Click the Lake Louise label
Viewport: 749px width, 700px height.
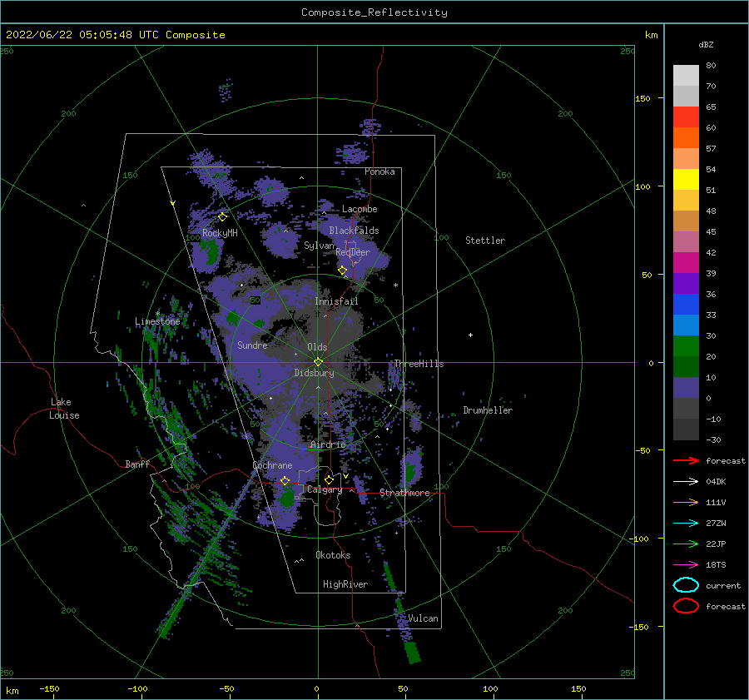64,409
